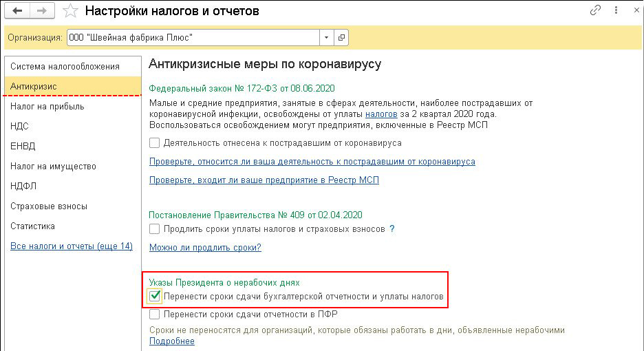644x351 pixels.
Task: Add page to favorites with star icon
Action: point(69,11)
